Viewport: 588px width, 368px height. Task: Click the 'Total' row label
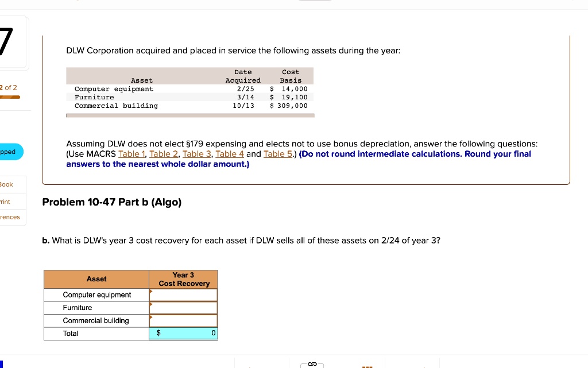[71, 334]
